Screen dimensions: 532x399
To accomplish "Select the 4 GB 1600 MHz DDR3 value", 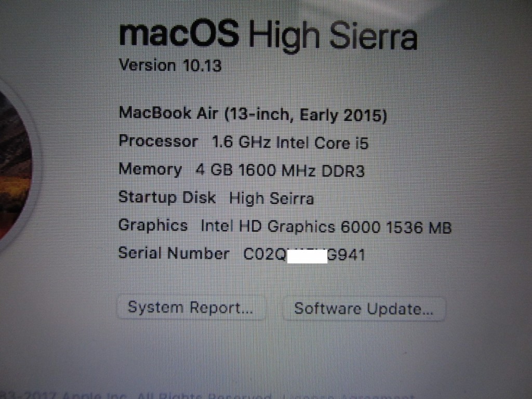I will coord(280,170).
